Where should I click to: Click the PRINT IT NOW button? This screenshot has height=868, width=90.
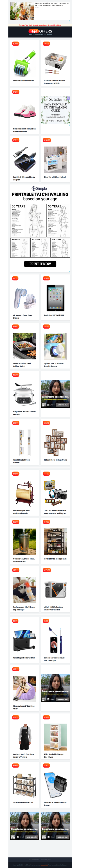[40, 264]
